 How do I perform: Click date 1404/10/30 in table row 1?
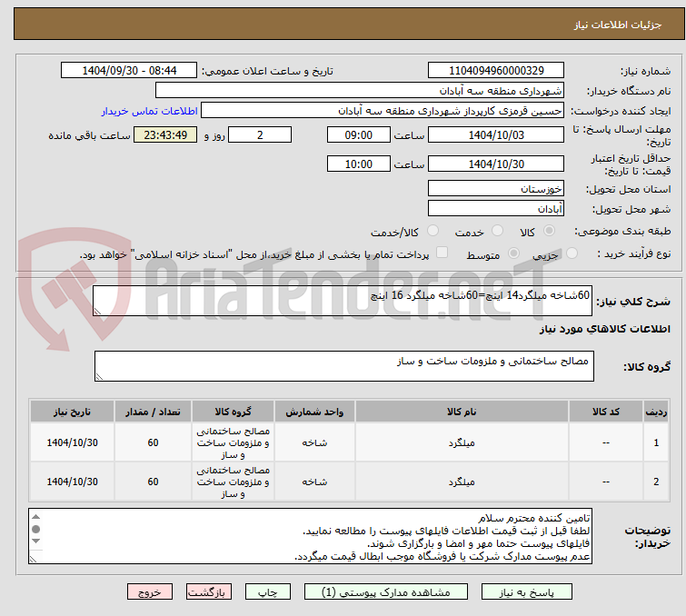(x=72, y=442)
